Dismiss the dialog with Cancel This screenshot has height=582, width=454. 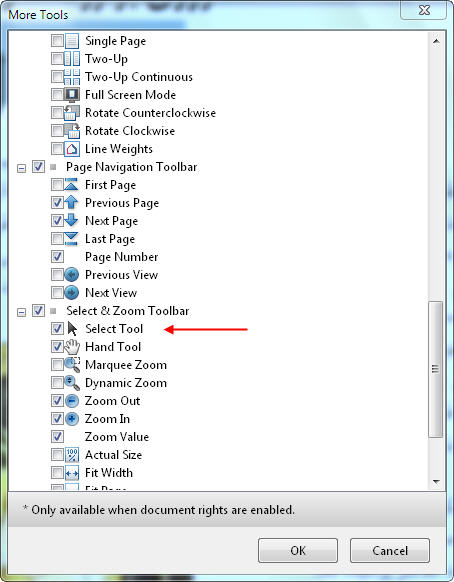(390, 550)
